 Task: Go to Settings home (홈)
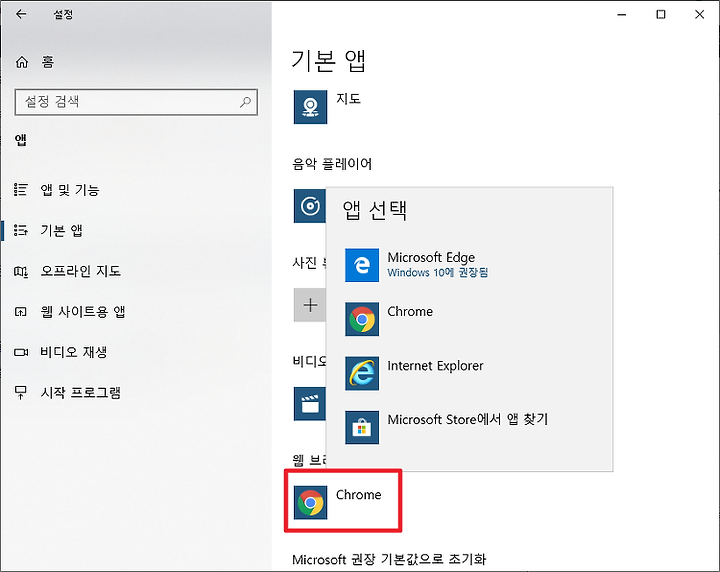(x=34, y=62)
